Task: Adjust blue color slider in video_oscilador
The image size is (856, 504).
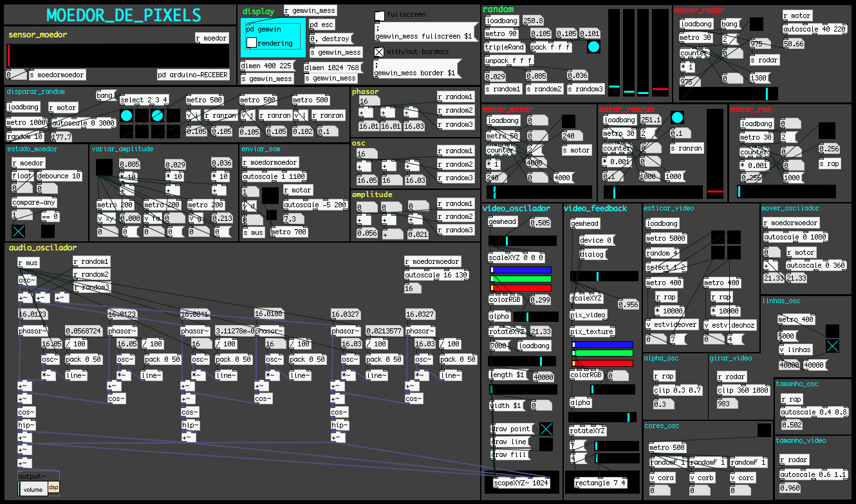Action: 521,270
